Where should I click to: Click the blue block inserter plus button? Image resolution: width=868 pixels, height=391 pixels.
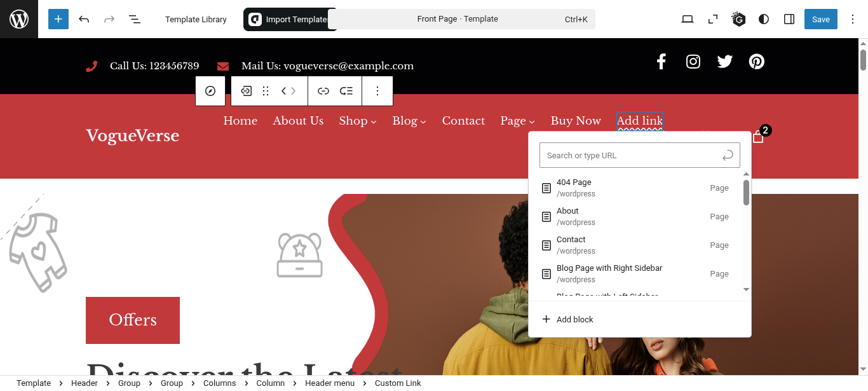(x=58, y=19)
